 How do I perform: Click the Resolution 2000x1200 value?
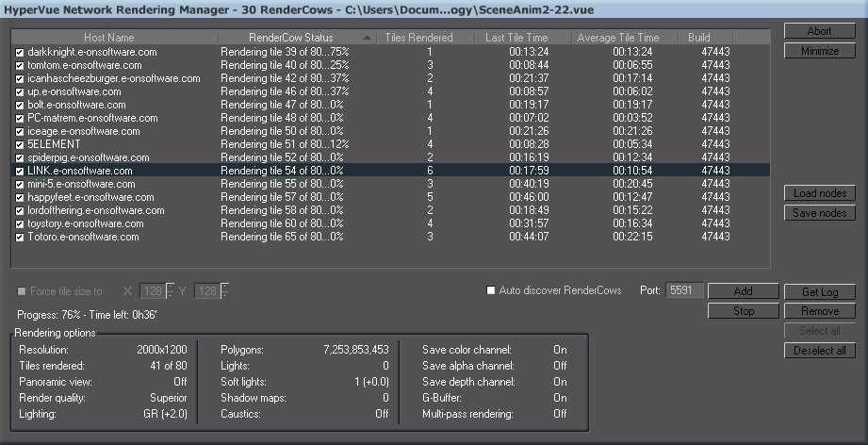(162, 350)
